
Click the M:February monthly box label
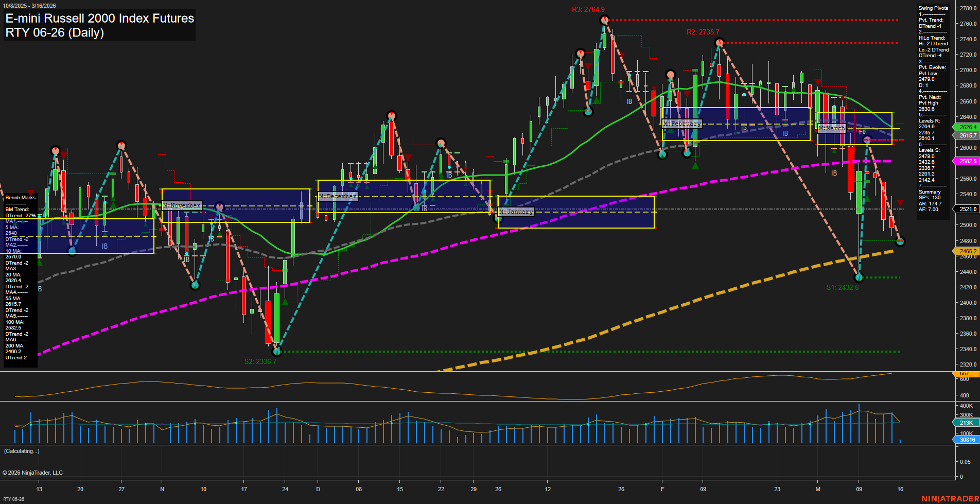[x=682, y=124]
